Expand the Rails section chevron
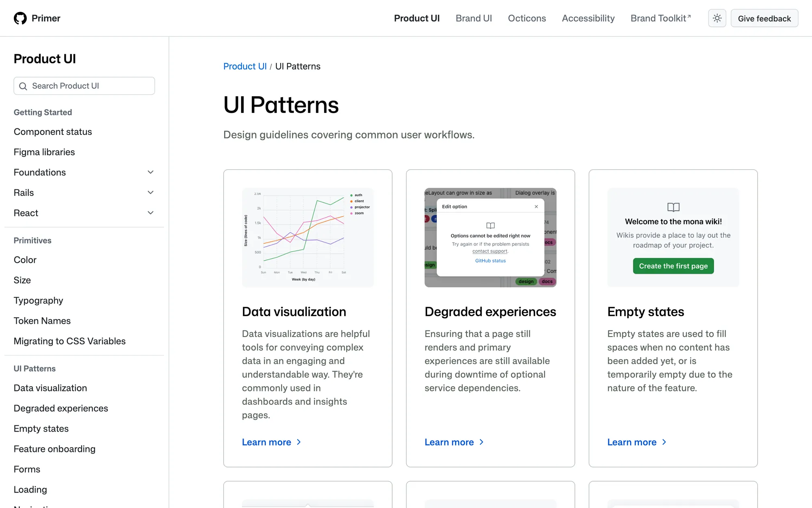 click(151, 193)
